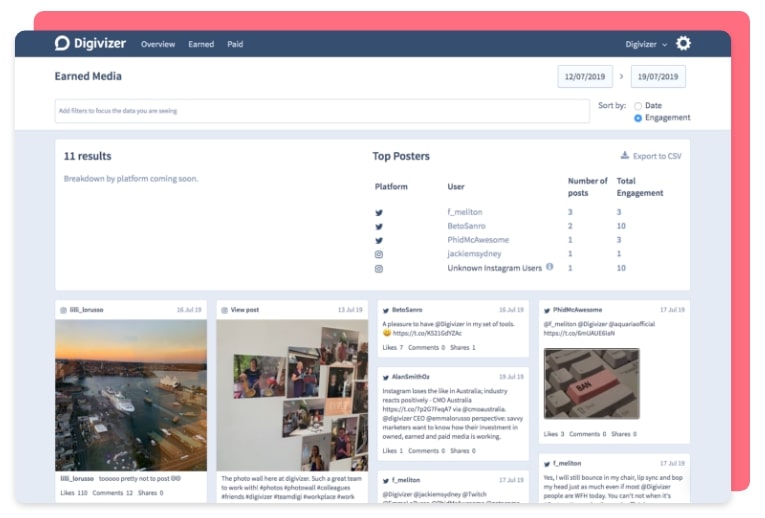Click Twitter icon in BetoSanro poster row
This screenshot has height=518, width=765.
point(379,227)
